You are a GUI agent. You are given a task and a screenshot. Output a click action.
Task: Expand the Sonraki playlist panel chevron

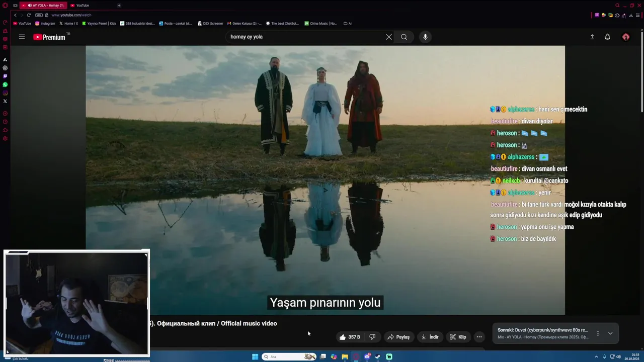click(610, 333)
